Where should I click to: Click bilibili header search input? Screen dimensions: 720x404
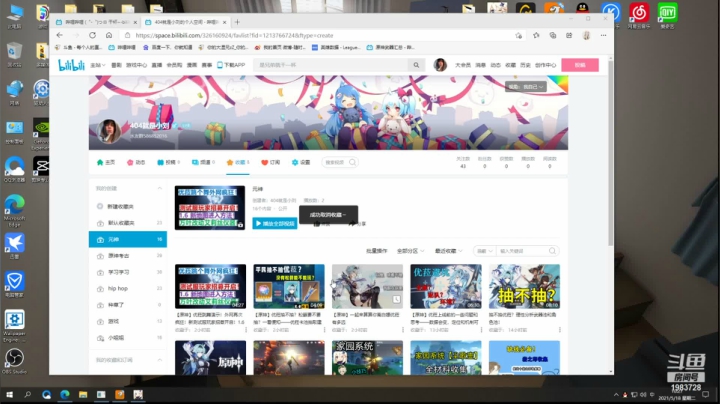[x=331, y=65]
